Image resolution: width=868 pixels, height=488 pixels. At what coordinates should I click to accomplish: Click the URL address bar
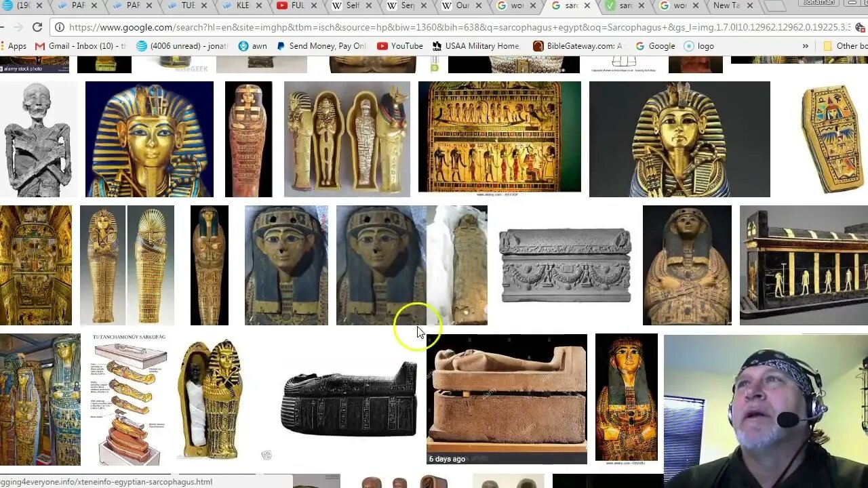point(459,28)
